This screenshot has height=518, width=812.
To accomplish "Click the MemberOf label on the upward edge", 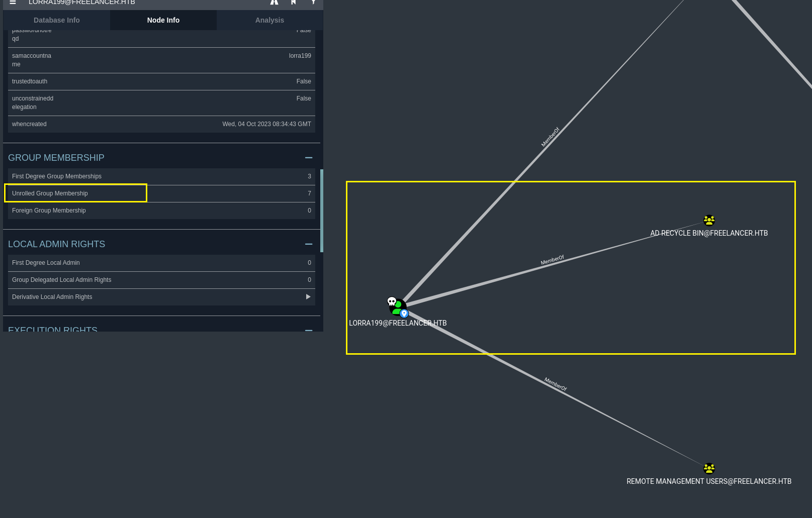I will (x=550, y=137).
